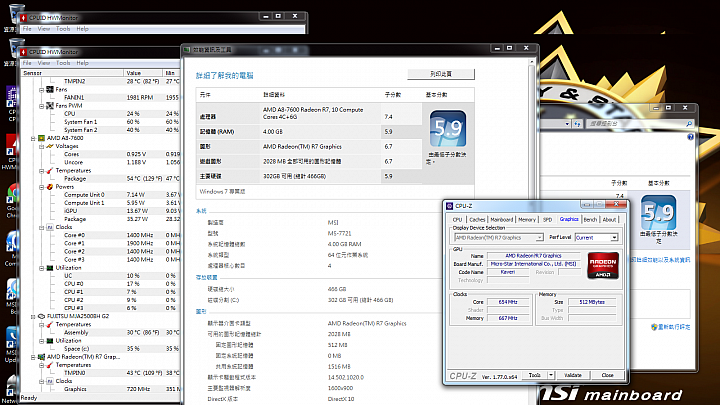Open the Google Chrome desktop shortcut
The height and width of the screenshot is (405, 720).
(12, 194)
